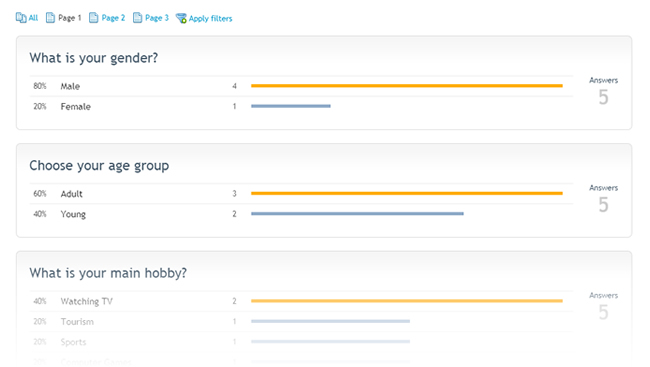Click the Page 3 document icon
This screenshot has height=367, width=650.
click(137, 18)
